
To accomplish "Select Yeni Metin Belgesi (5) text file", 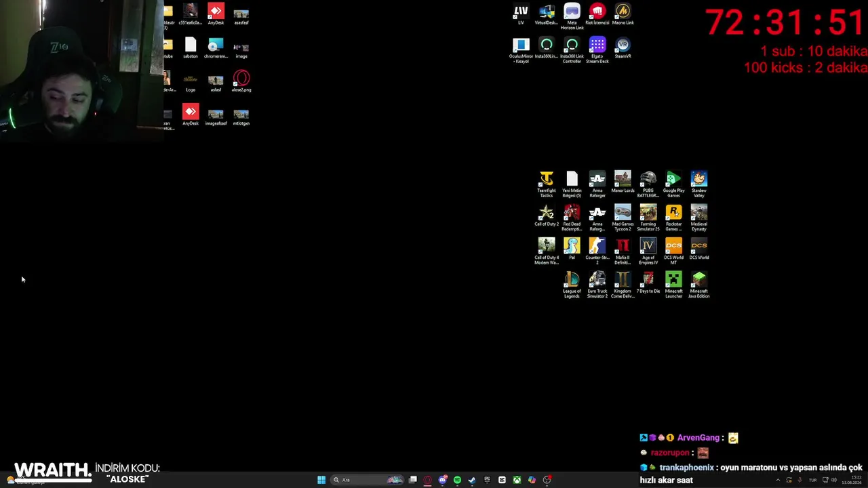I will click(x=572, y=184).
